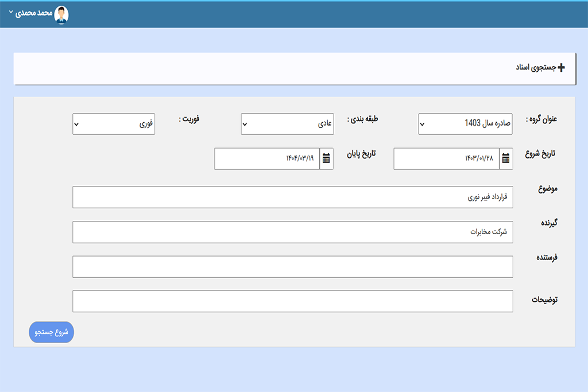
Task: Focus the گیرنده field containing شرکت مخابرات
Action: click(292, 232)
